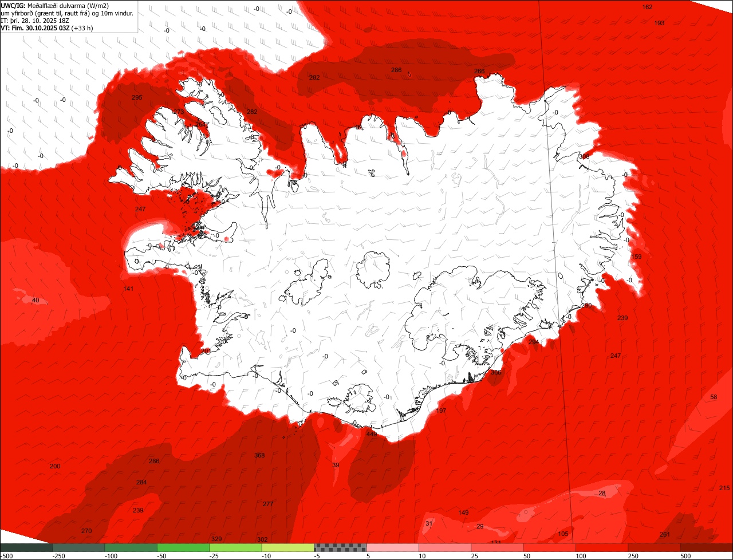The image size is (733, 560).
Task: Click the map value 28
Action: click(x=602, y=493)
